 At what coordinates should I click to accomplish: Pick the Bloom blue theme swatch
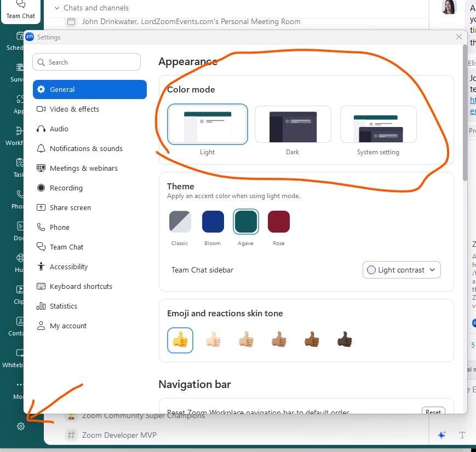pos(213,222)
